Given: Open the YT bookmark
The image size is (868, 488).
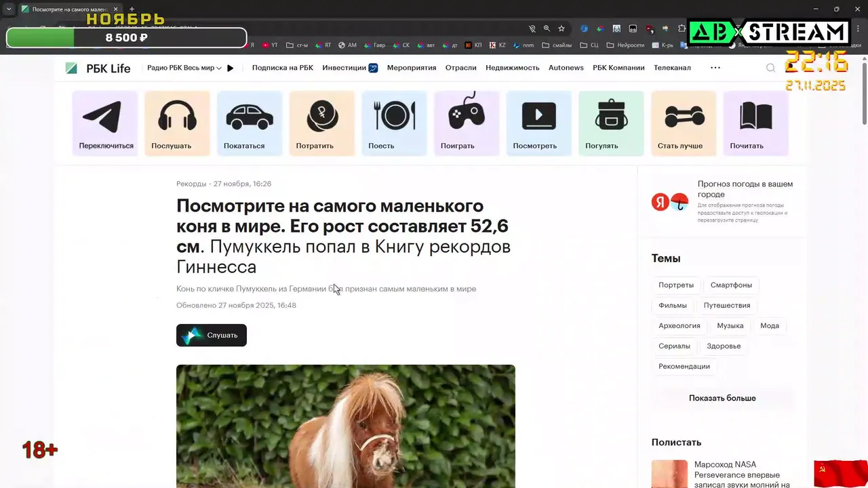Looking at the screenshot, I should (269, 45).
